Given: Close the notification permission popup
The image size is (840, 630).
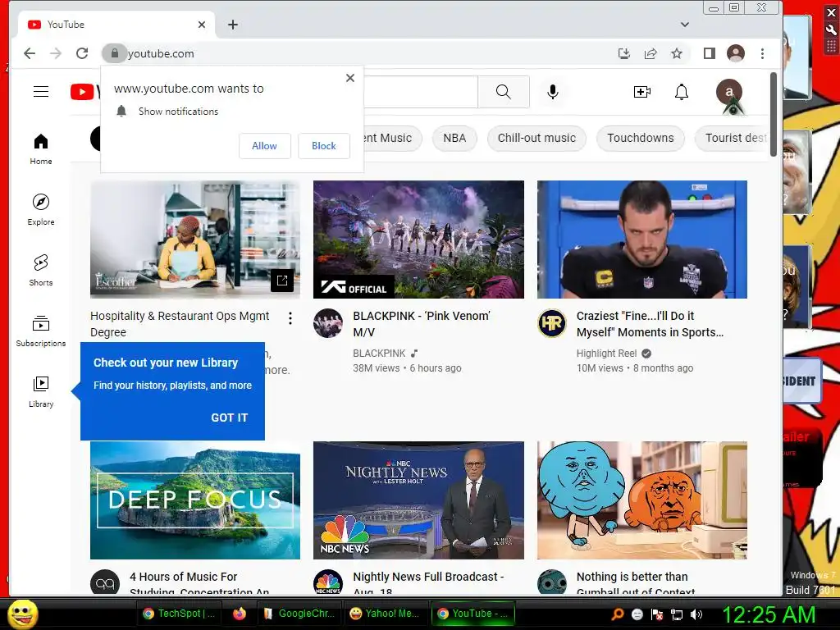Looking at the screenshot, I should 350,78.
